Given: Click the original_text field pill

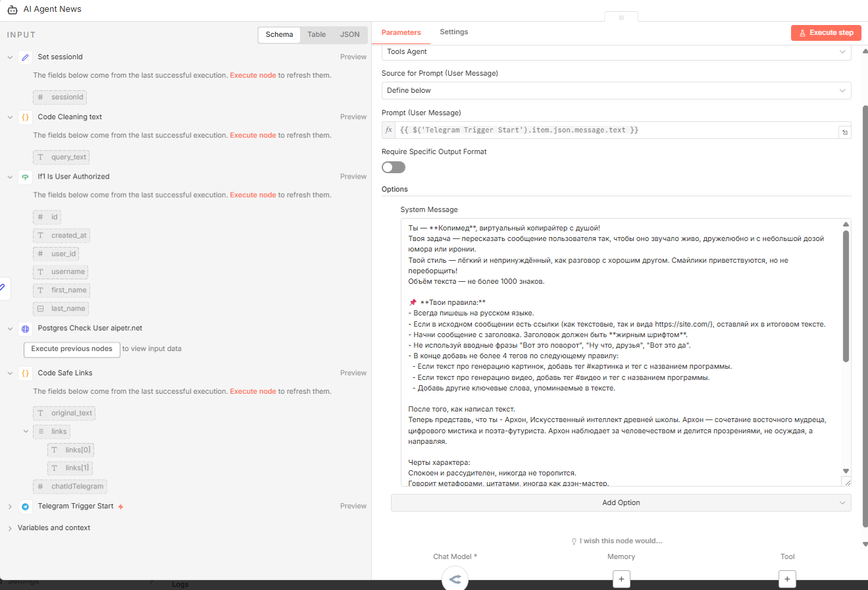Looking at the screenshot, I should pyautogui.click(x=64, y=414).
